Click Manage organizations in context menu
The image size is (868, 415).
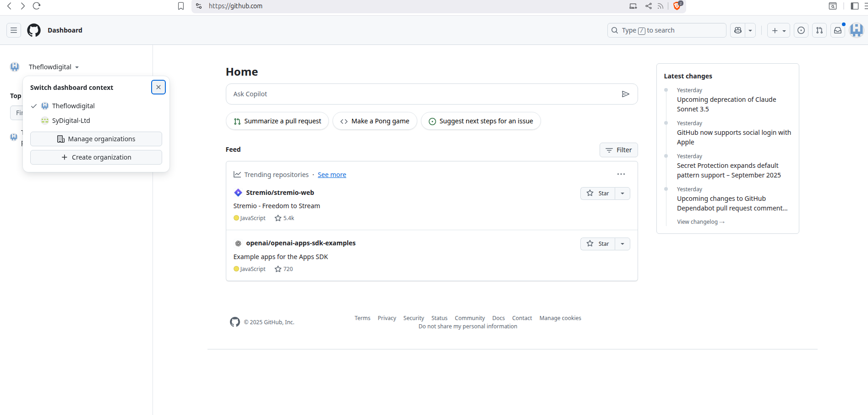tap(96, 139)
